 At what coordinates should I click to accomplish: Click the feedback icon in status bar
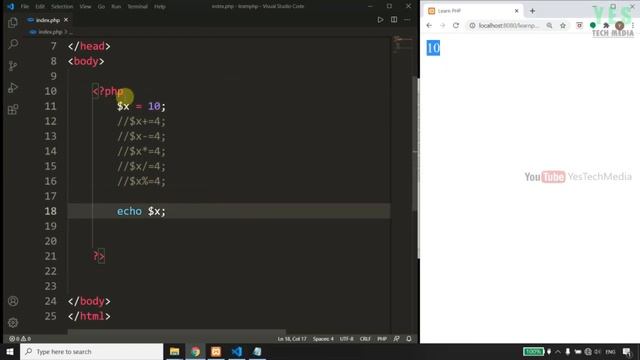pos(396,339)
